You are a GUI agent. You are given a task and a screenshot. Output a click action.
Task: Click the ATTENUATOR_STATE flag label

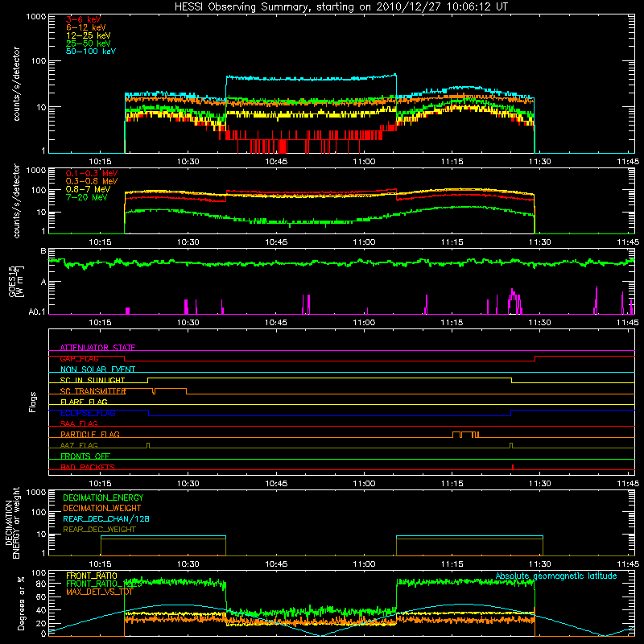click(x=97, y=348)
